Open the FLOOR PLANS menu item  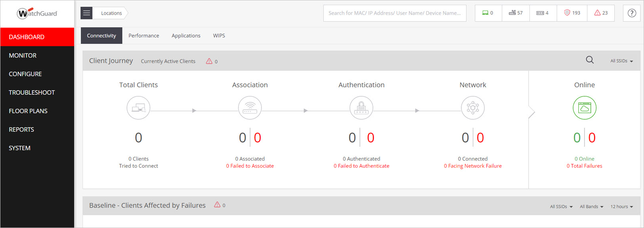tap(37, 111)
